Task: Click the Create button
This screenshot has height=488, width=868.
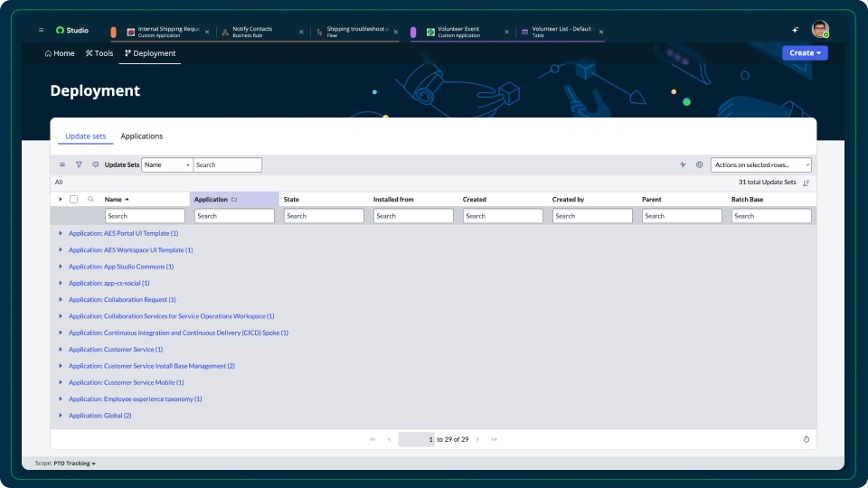Action: click(804, 53)
